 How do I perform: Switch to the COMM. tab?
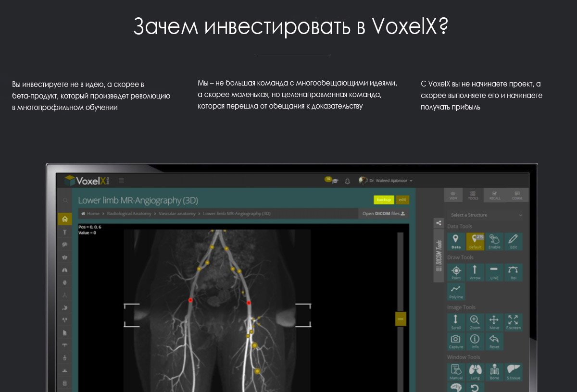coord(516,195)
